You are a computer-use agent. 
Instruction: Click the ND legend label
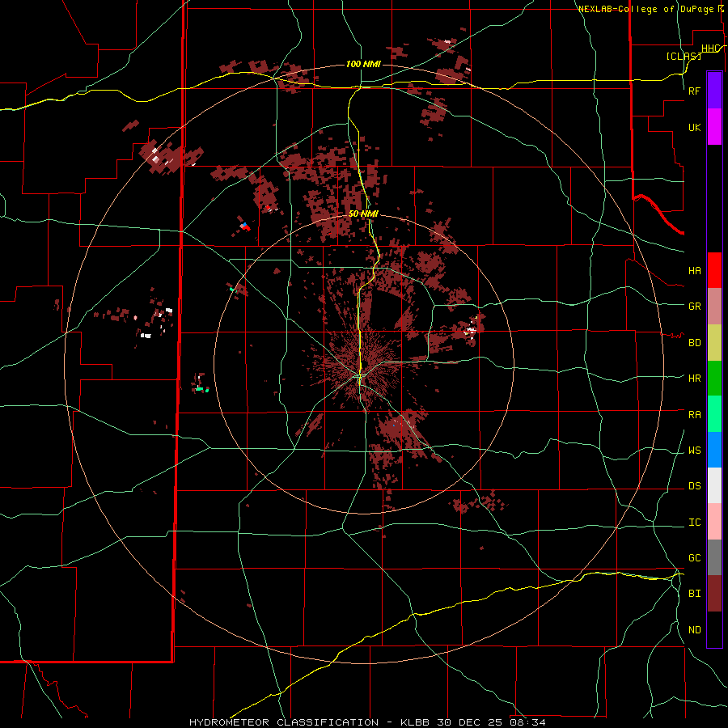click(x=694, y=630)
